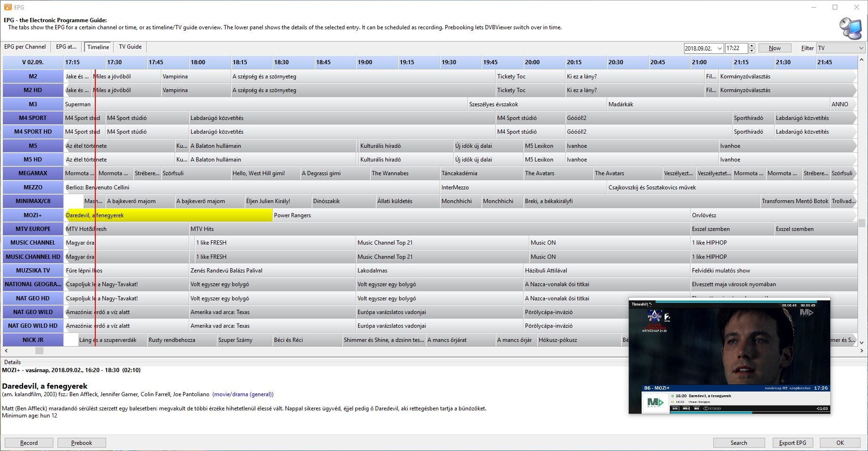Viewport: 868px width, 451px height.
Task: Click the V 02.09. date header cell
Action: point(33,62)
